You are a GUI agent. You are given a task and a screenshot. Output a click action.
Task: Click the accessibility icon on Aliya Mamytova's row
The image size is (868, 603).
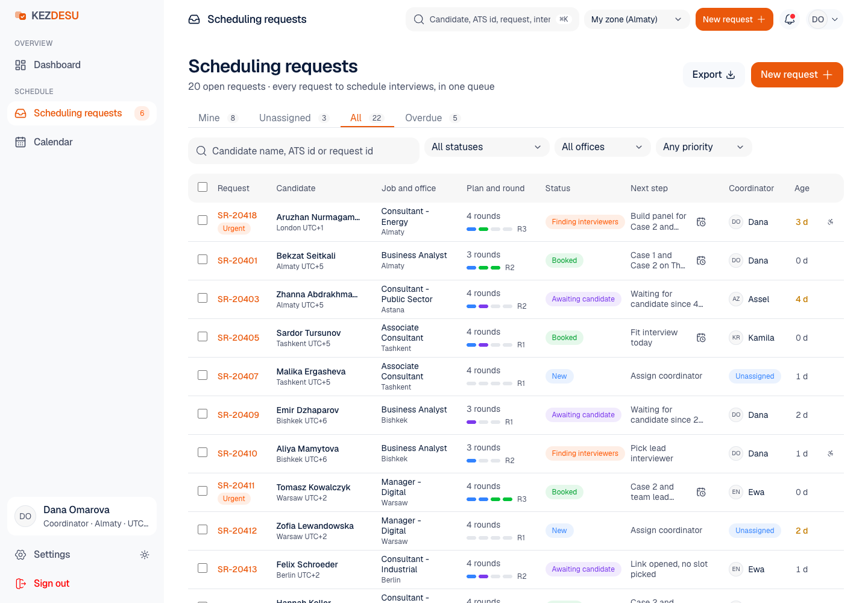click(x=831, y=453)
